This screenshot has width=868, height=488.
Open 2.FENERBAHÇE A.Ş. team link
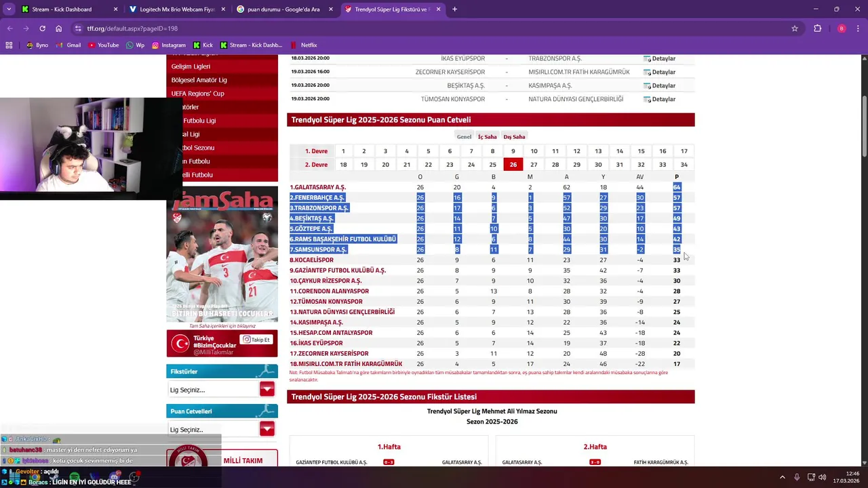tap(317, 198)
